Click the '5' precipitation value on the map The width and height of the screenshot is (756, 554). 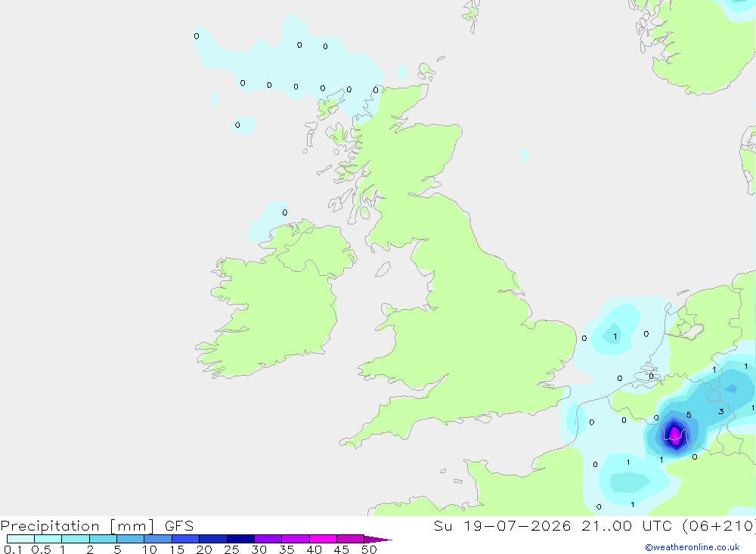pyautogui.click(x=689, y=415)
